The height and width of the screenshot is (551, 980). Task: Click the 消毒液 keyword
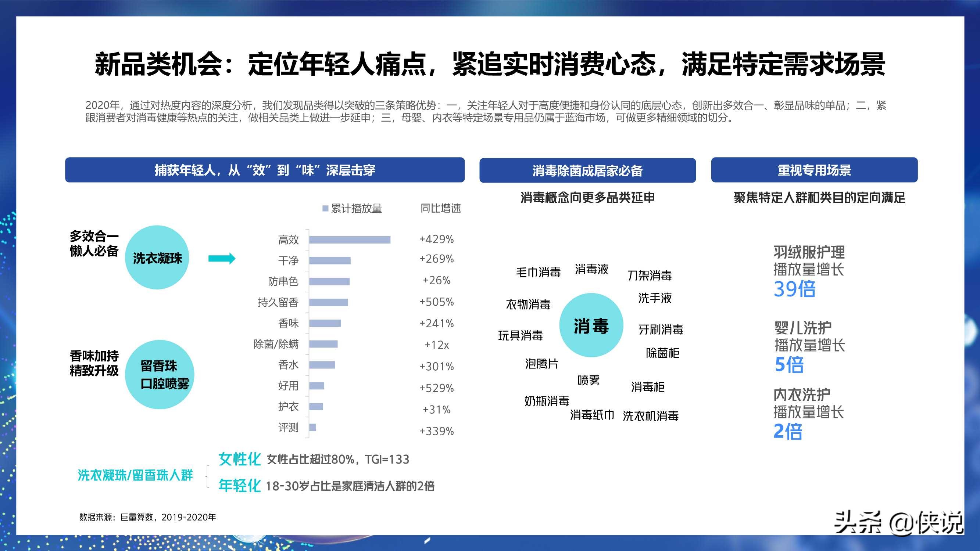pyautogui.click(x=591, y=269)
